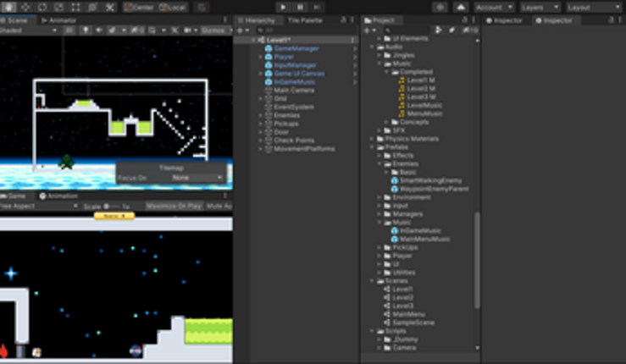The image size is (626, 364).
Task: Switch to the Tile Palette tab
Action: [x=305, y=20]
